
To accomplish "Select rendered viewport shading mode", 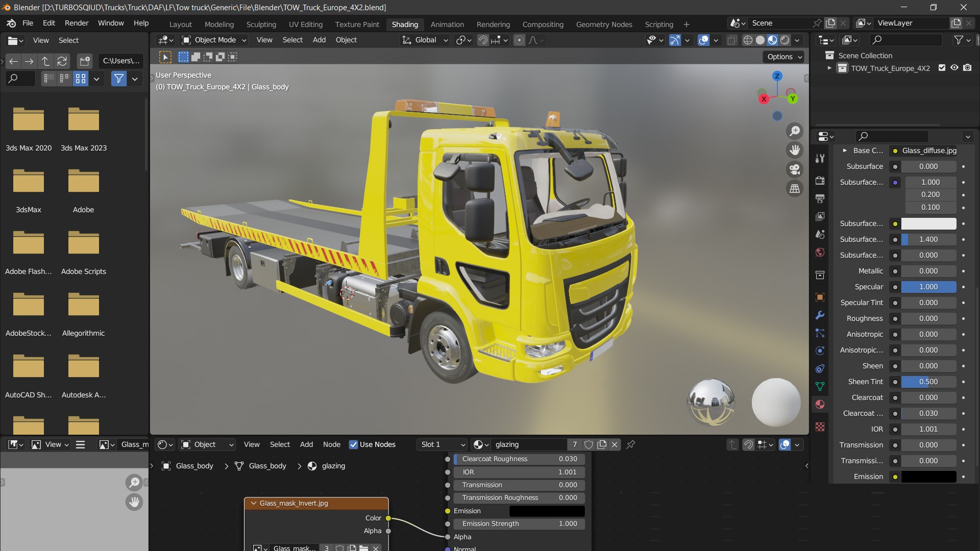I will click(x=785, y=40).
